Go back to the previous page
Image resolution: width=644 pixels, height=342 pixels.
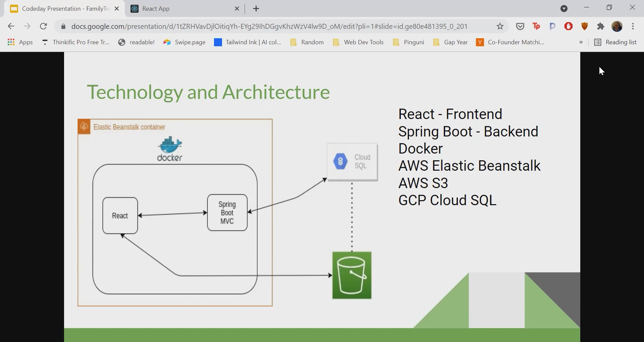pyautogui.click(x=11, y=26)
